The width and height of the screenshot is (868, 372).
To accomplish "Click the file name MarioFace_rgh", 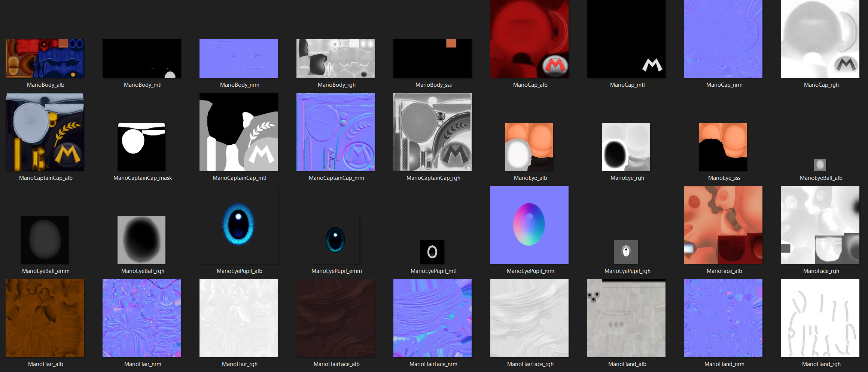I will (821, 271).
